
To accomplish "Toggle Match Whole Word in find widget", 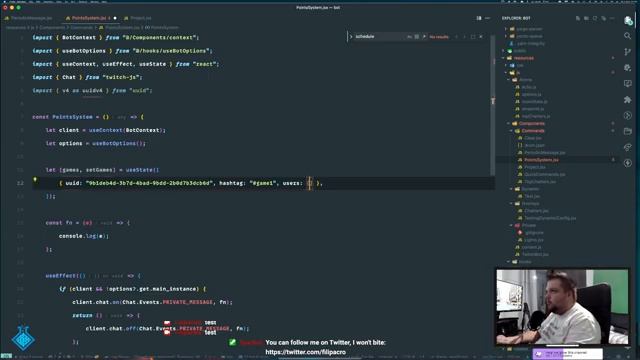I will point(417,37).
